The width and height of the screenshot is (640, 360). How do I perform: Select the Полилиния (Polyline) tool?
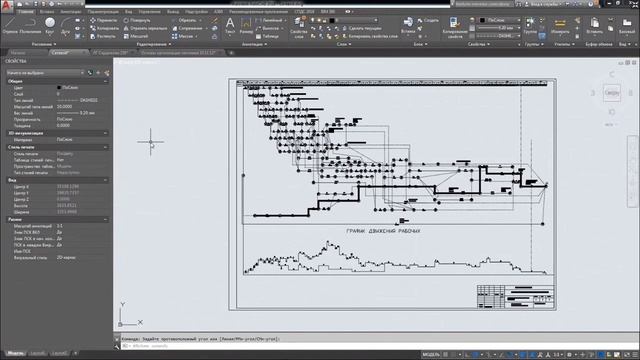pyautogui.click(x=30, y=25)
